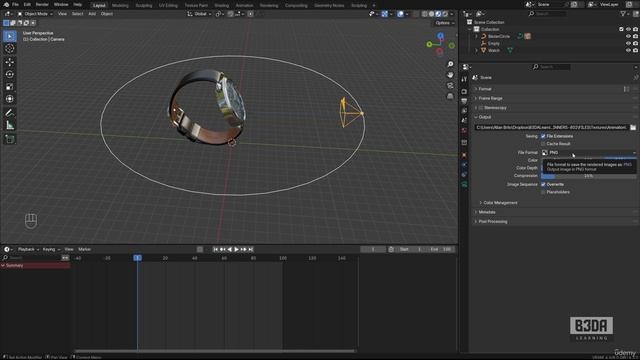Viewport: 640px width, 360px height.
Task: Switch to the UV Editing workspace tab
Action: click(168, 5)
